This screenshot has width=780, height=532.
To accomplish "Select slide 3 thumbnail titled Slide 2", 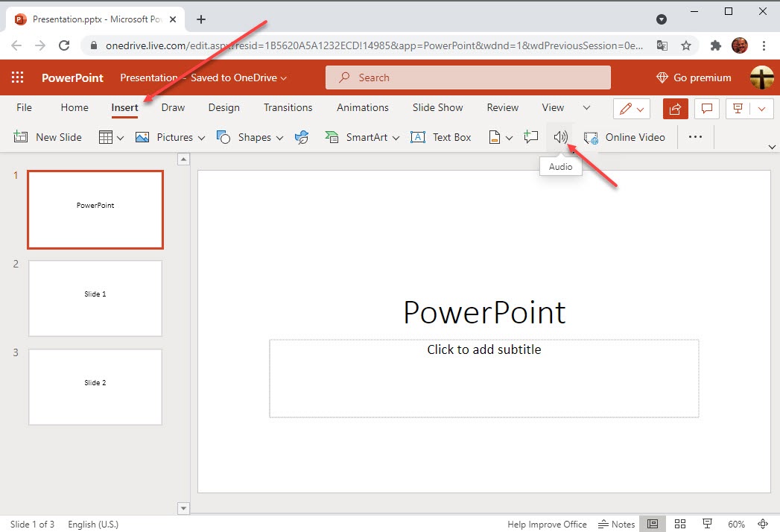I will pyautogui.click(x=95, y=387).
